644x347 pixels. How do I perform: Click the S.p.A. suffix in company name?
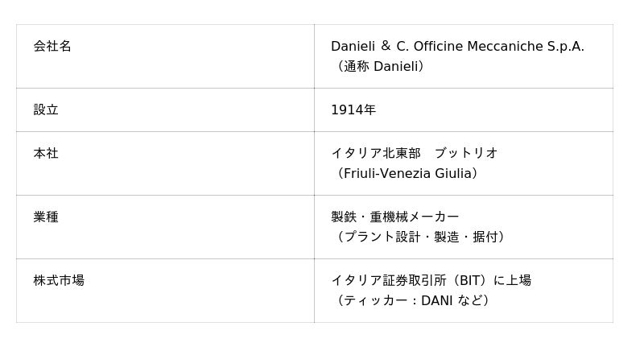566,47
